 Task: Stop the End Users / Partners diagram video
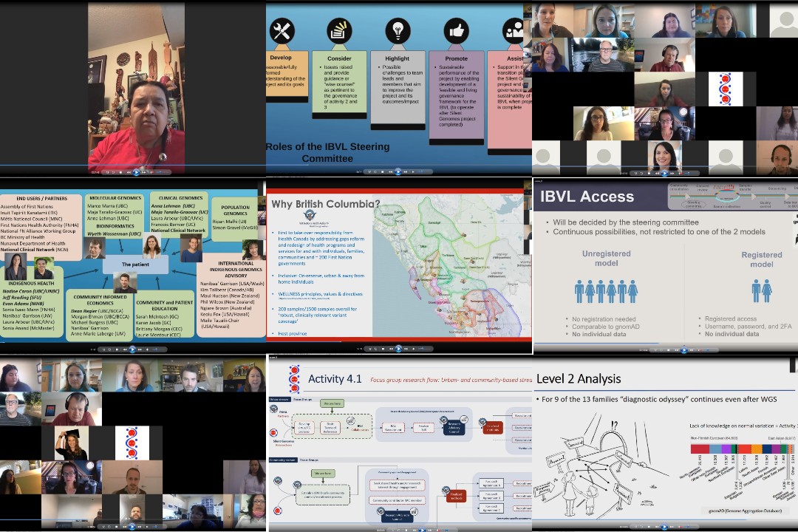tap(117, 349)
